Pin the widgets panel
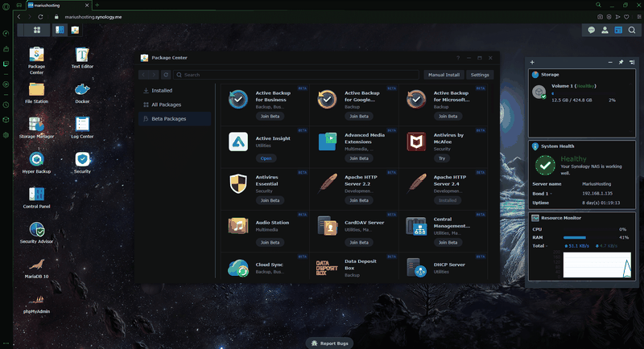The height and width of the screenshot is (349, 644). click(621, 63)
